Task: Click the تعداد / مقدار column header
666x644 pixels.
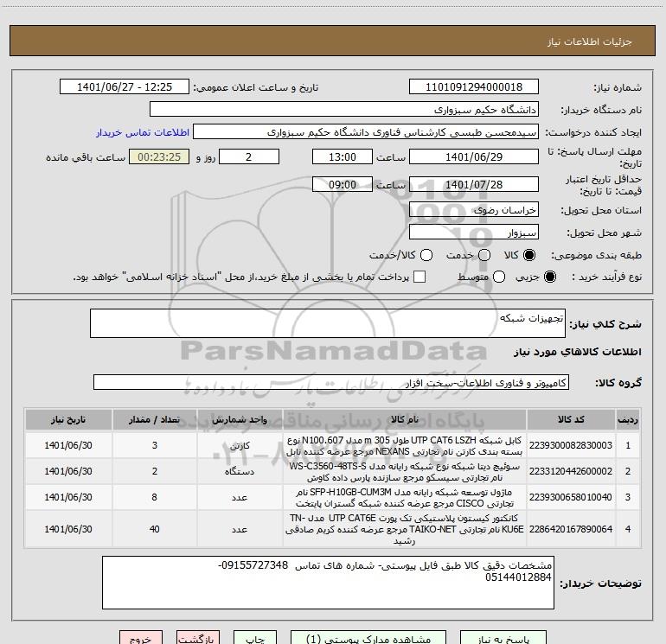Action: [x=154, y=419]
